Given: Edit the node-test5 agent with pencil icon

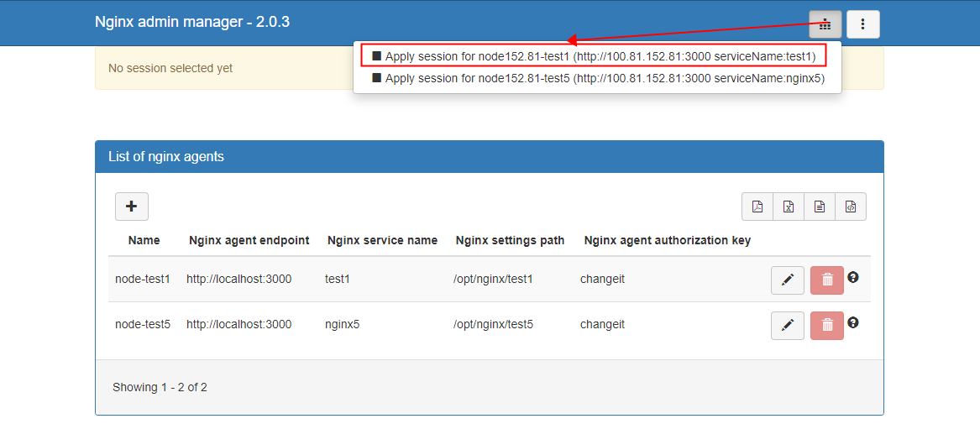Looking at the screenshot, I should click(x=787, y=326).
